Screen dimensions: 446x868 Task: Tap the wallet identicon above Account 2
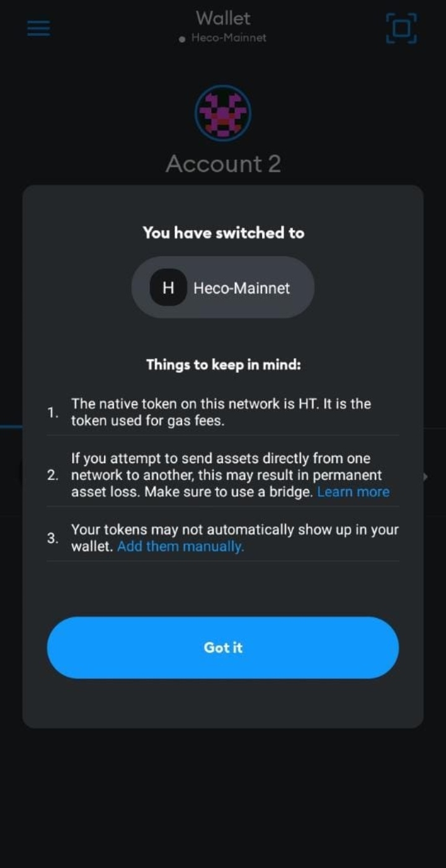coord(223,113)
